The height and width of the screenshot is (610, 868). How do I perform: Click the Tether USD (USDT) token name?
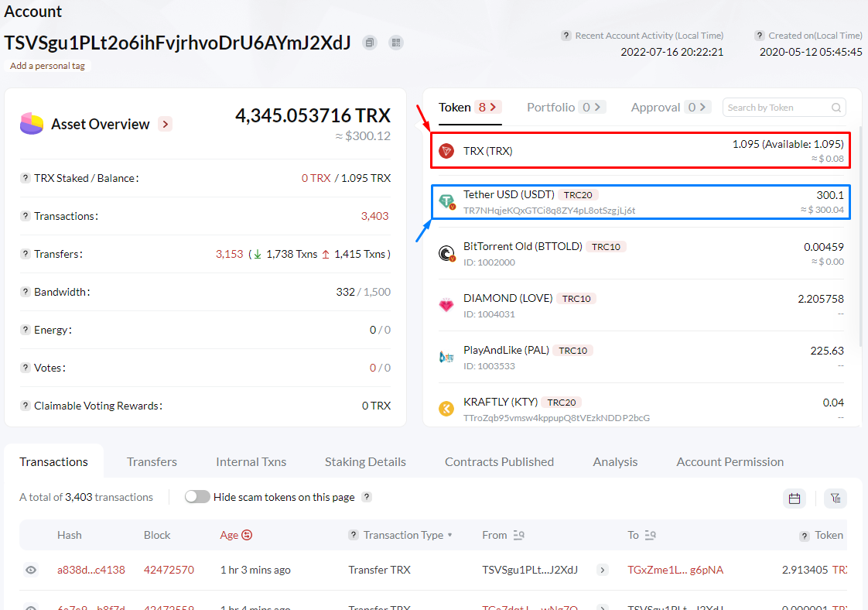pos(509,194)
